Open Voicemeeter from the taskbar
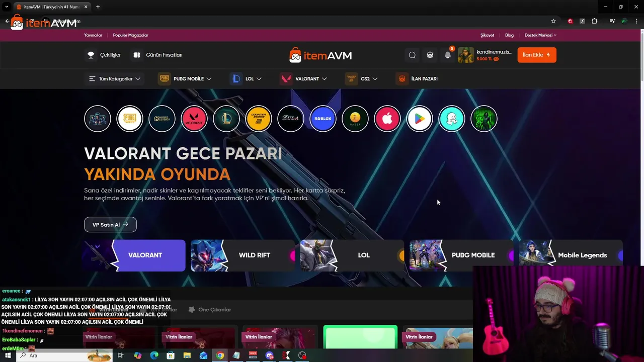 (x=253, y=355)
